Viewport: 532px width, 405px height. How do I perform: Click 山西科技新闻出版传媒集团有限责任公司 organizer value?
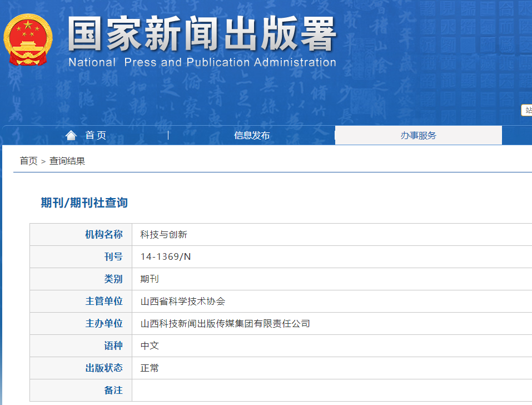pyautogui.click(x=224, y=323)
